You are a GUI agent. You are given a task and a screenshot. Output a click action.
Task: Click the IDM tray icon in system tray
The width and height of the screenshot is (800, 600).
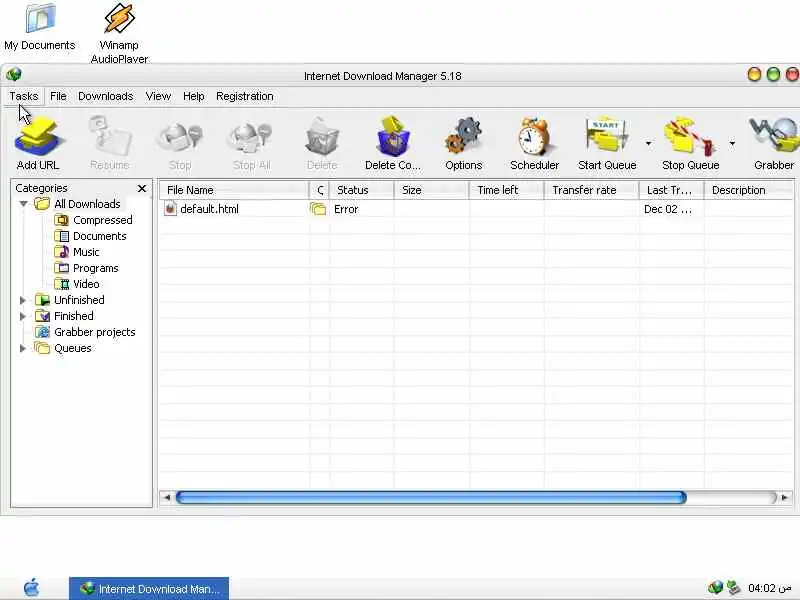(x=715, y=588)
